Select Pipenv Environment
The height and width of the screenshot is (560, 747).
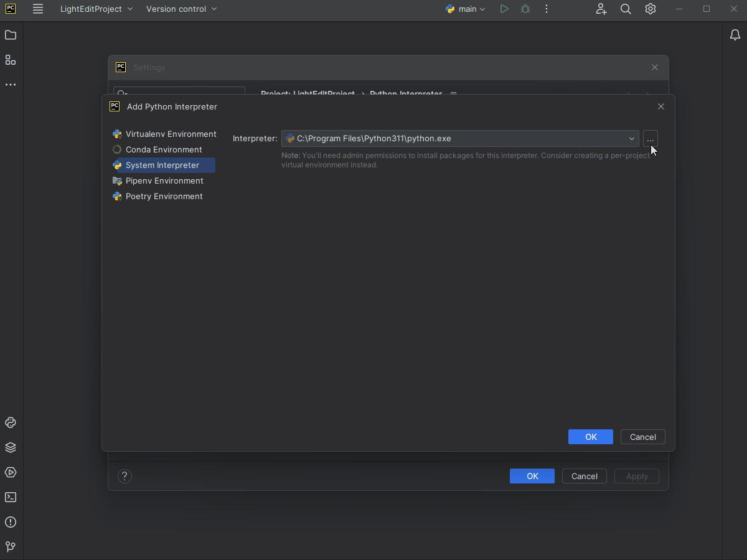158,181
